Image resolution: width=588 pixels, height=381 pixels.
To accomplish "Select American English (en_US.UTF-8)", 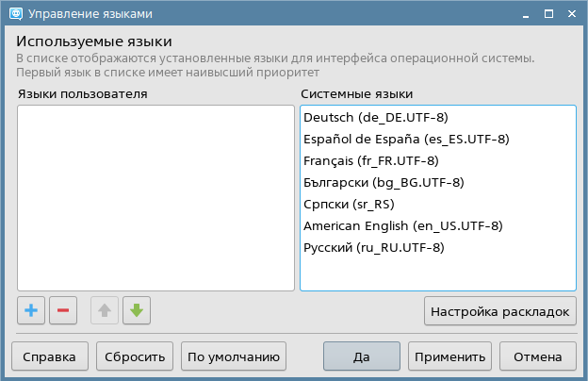I will 402,226.
